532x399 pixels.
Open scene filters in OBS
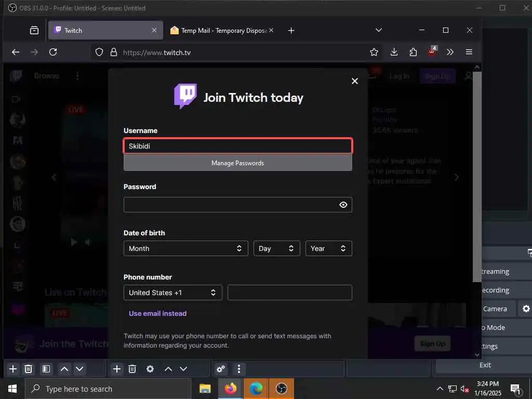point(46,369)
